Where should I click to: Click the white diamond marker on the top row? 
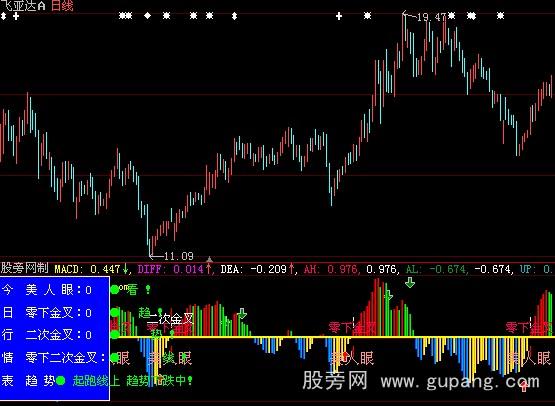click(x=148, y=16)
